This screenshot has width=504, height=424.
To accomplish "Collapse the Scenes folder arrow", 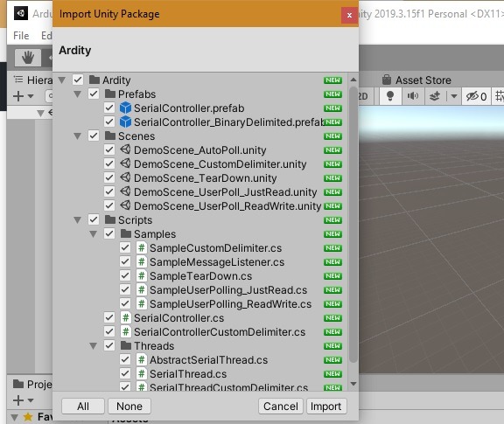I will pyautogui.click(x=78, y=136).
